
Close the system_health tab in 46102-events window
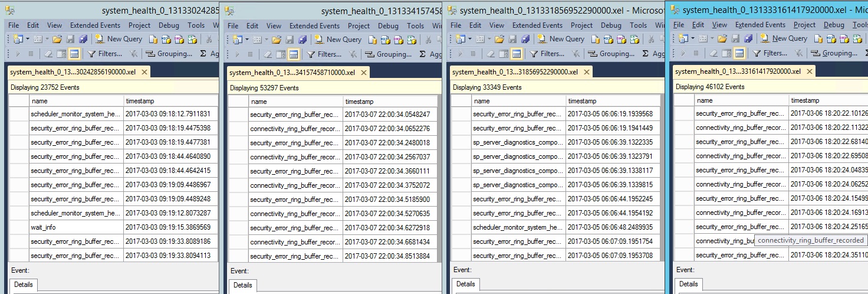coord(810,71)
